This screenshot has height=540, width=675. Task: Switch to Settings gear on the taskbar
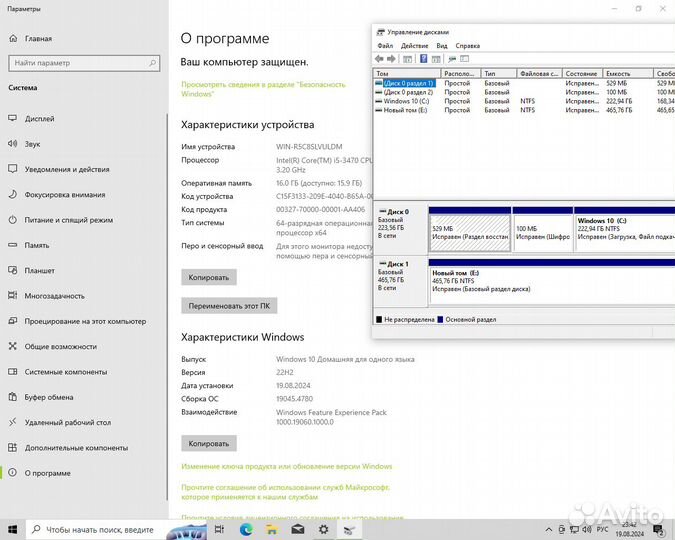pyautogui.click(x=323, y=530)
